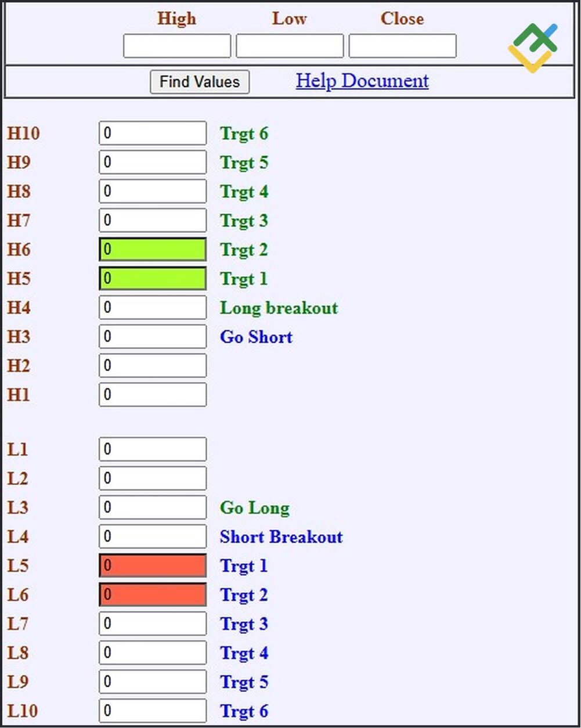The image size is (581, 728).
Task: Select the green H6 Trgt 2 field
Action: pyautogui.click(x=153, y=249)
